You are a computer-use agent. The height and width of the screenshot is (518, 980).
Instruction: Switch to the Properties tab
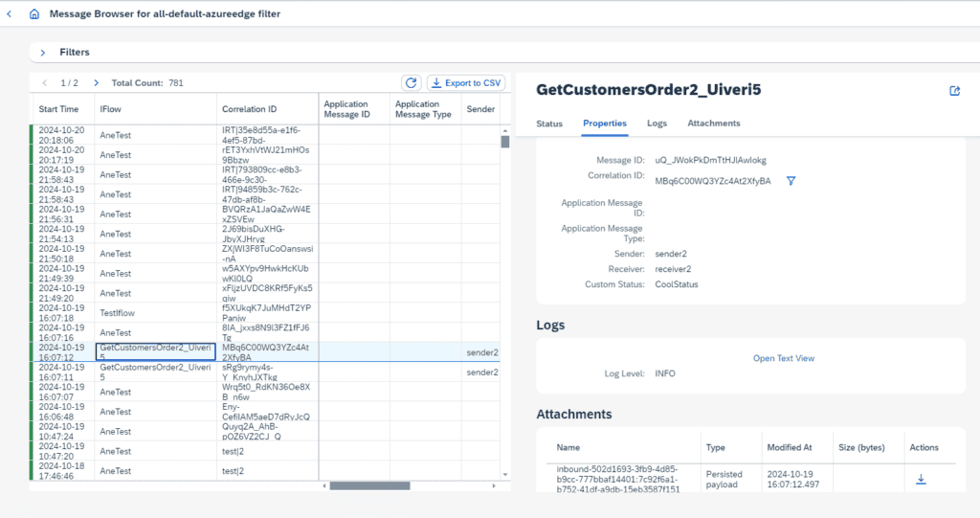point(605,124)
